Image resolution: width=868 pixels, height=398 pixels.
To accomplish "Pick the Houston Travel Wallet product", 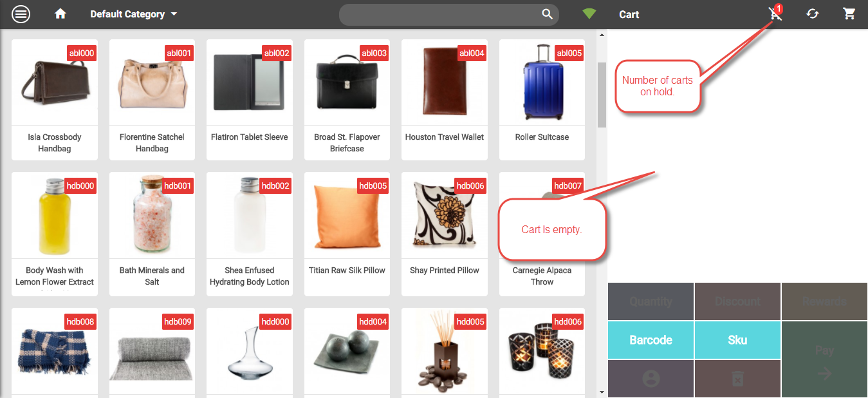I will pyautogui.click(x=444, y=100).
